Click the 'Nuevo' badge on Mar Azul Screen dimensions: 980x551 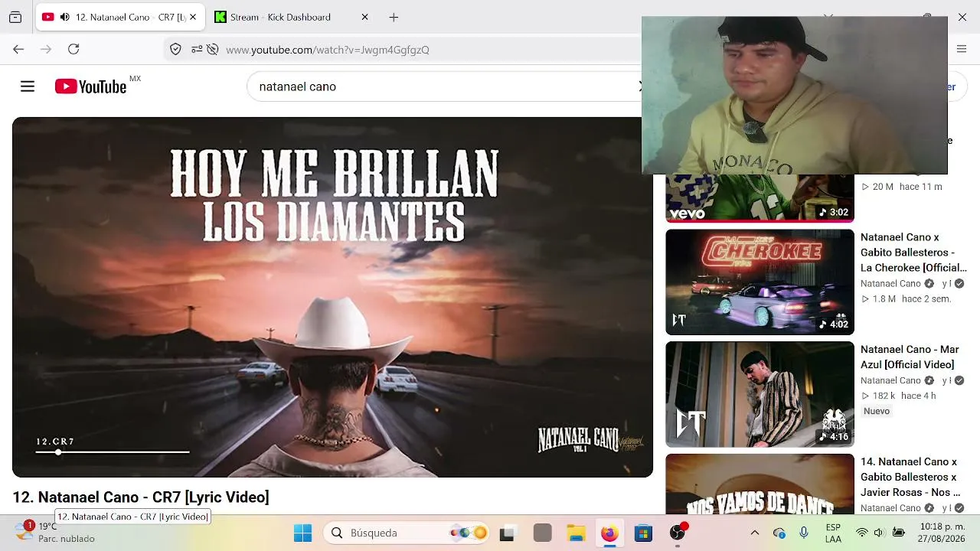(877, 411)
